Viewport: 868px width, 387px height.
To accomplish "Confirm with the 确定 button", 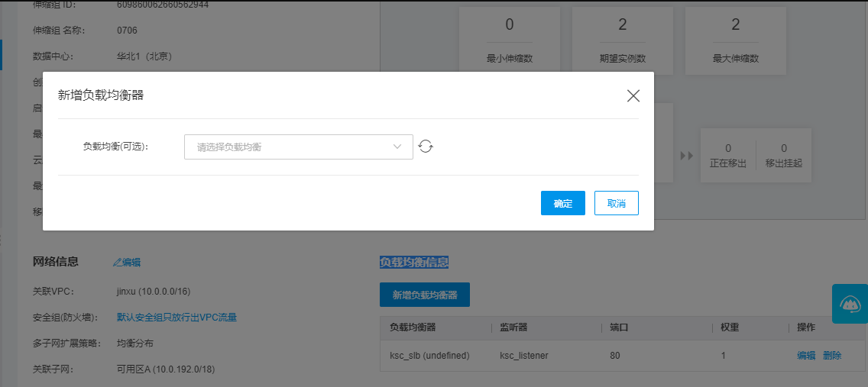I will pyautogui.click(x=562, y=203).
